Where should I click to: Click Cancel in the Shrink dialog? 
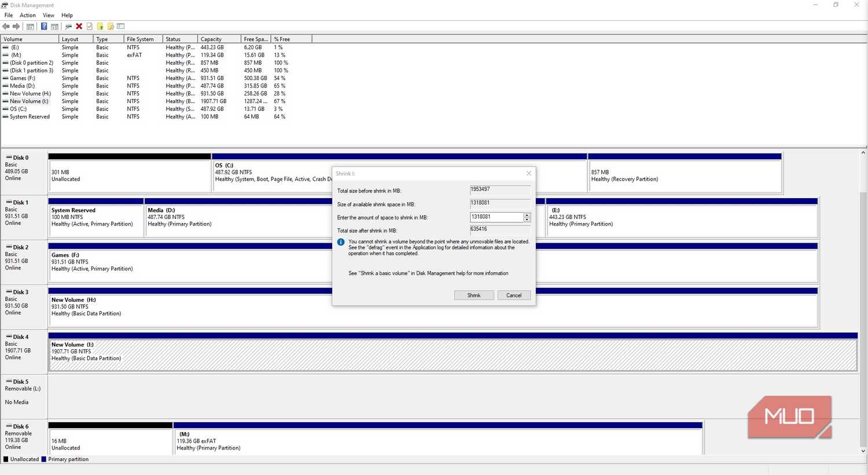514,295
